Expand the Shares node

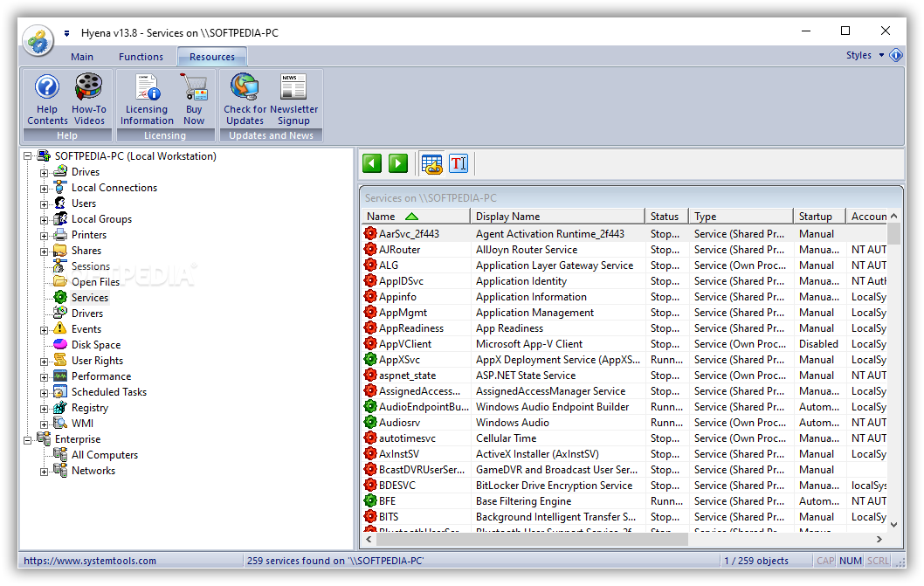coord(45,252)
